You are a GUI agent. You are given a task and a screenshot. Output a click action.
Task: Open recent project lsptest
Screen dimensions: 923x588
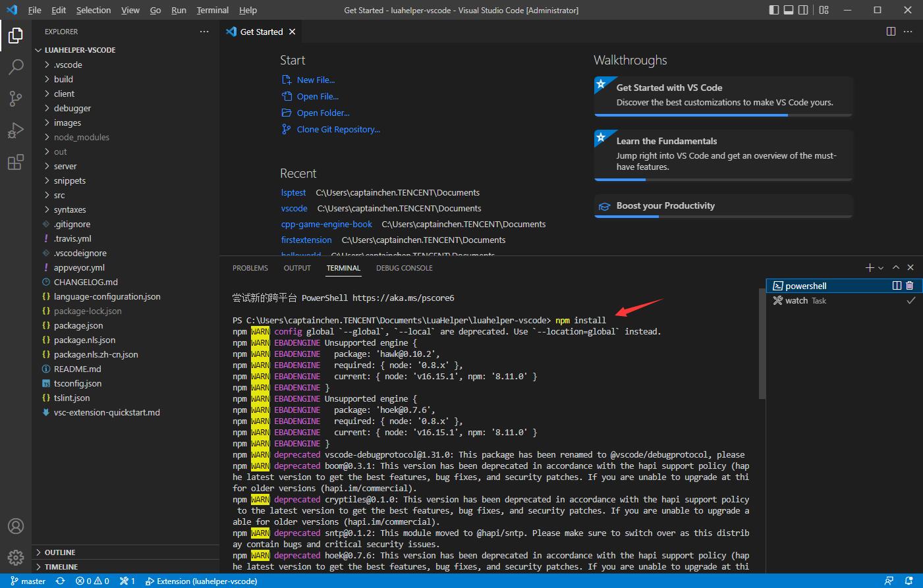click(x=293, y=192)
